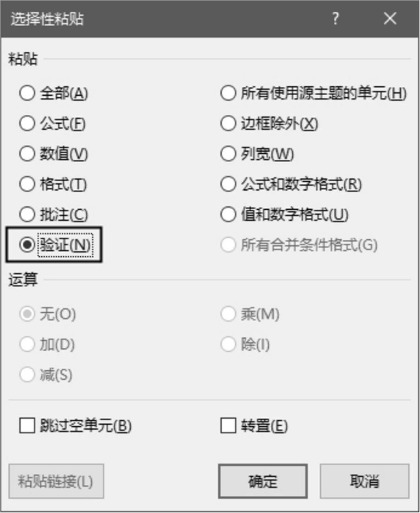This screenshot has width=420, height=513.
Task: Select the 全部(A) paste option
Action: 27,93
